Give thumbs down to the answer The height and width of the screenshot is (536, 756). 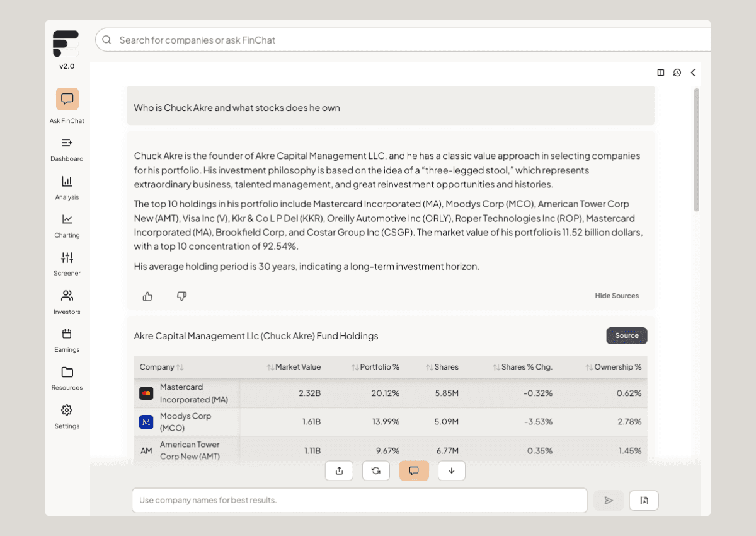181,296
